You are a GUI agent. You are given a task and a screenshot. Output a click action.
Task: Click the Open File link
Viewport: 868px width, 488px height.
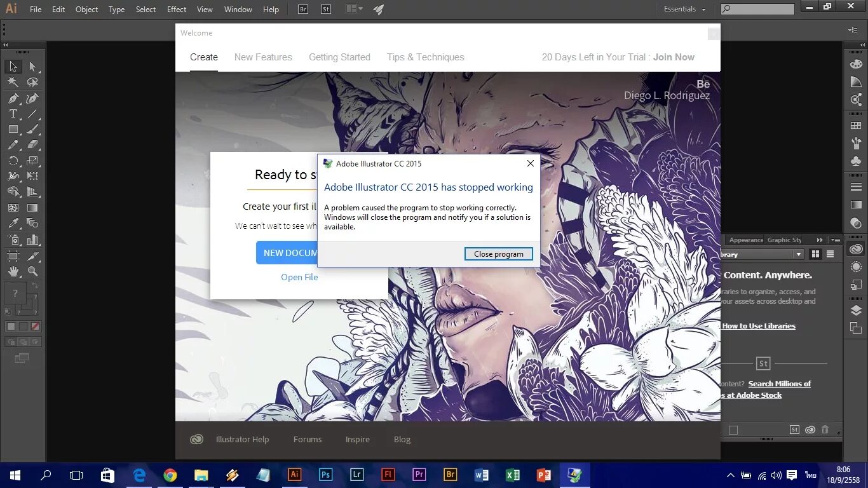(299, 277)
